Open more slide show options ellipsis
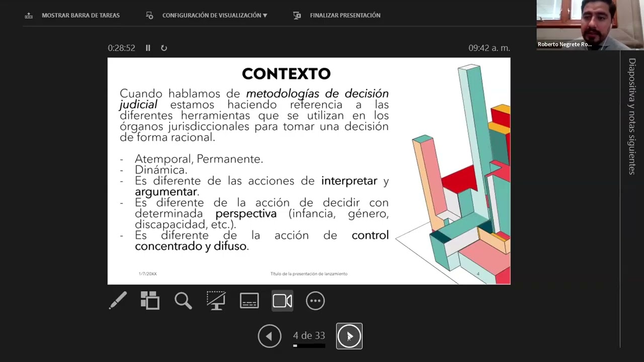The height and width of the screenshot is (362, 644). tap(315, 301)
